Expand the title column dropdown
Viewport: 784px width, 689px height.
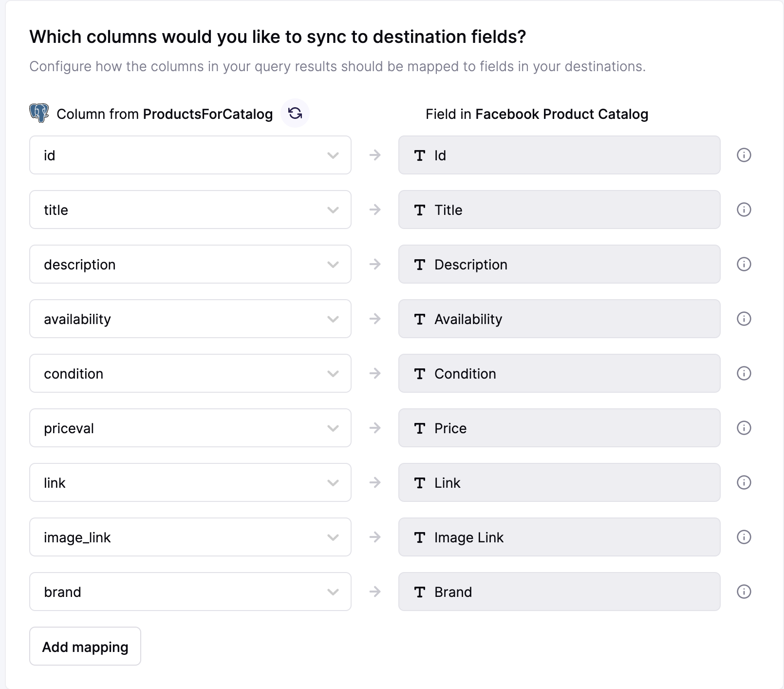pos(190,210)
